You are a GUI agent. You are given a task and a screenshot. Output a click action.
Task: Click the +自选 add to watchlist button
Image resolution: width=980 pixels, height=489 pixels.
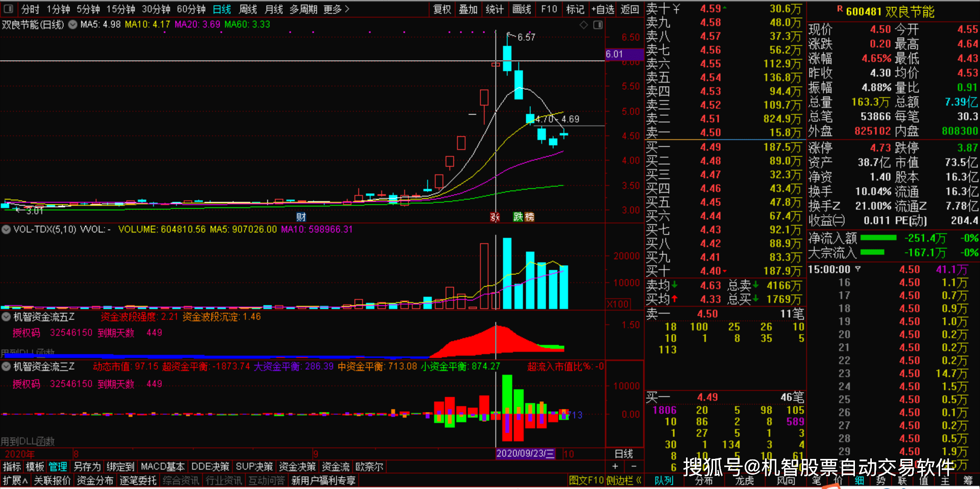tap(603, 9)
